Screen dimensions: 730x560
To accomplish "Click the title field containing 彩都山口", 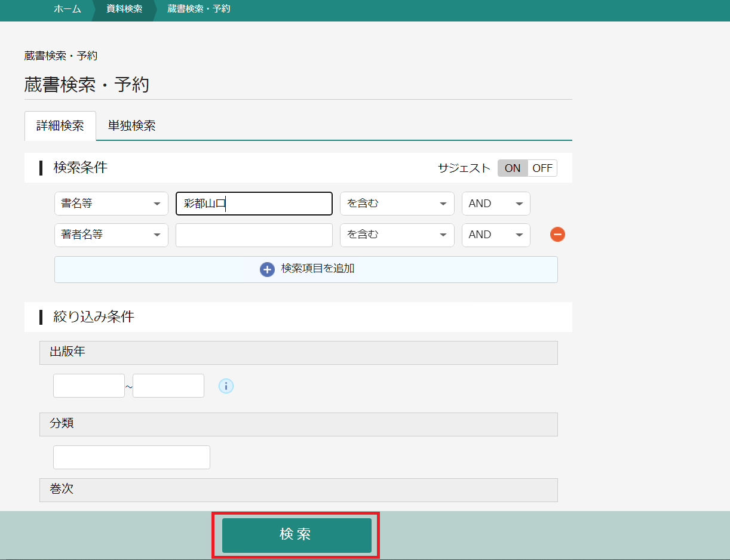I will coord(254,204).
